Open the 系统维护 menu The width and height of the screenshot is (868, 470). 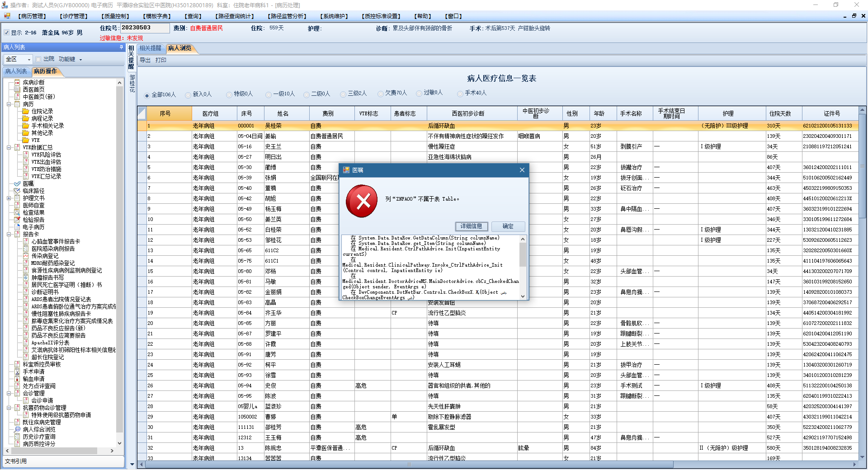point(334,16)
